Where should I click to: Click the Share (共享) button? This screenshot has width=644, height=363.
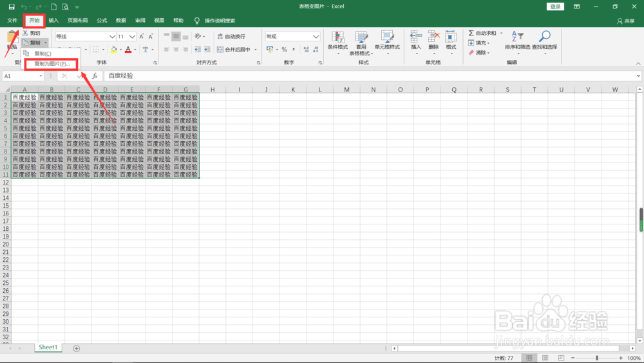coord(626,21)
